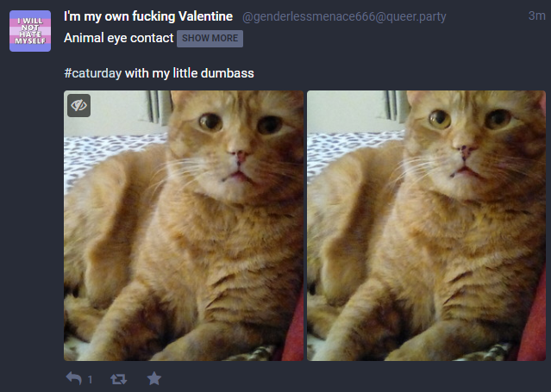Open the #caturday hashtag

click(x=93, y=73)
